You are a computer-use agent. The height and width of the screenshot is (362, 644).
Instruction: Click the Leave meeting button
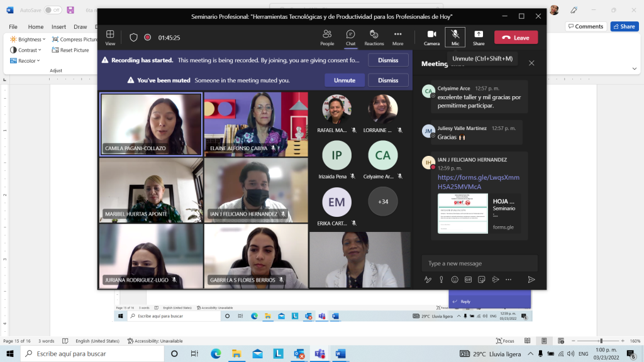tap(516, 37)
